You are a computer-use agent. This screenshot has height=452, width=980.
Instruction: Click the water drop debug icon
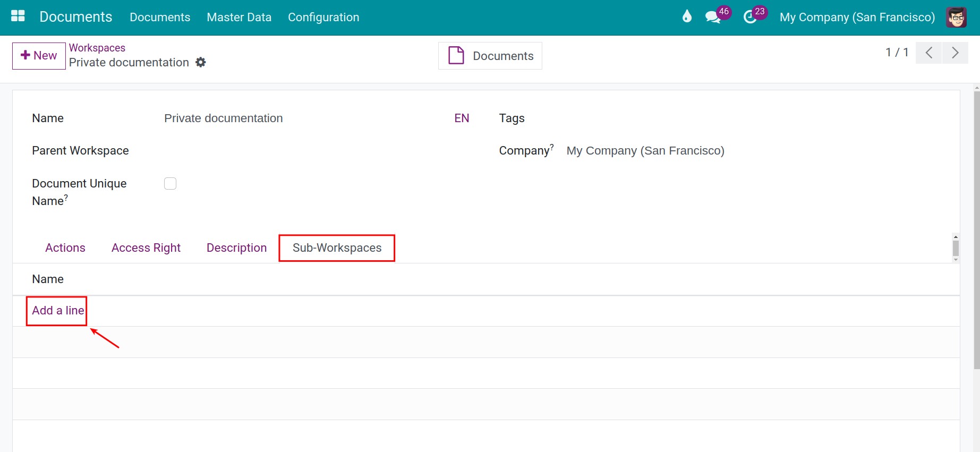click(687, 16)
